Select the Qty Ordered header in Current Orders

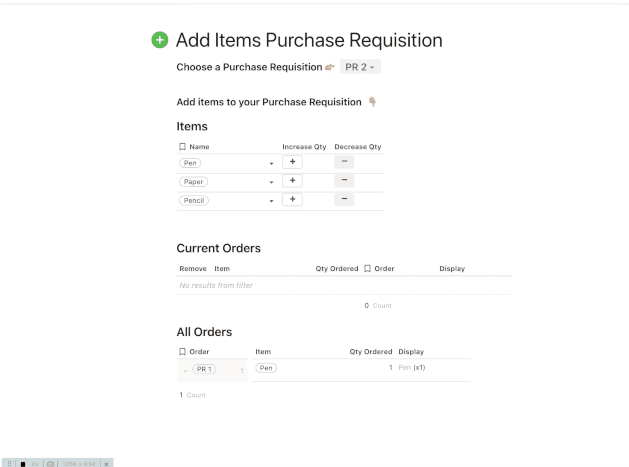[x=336, y=269]
